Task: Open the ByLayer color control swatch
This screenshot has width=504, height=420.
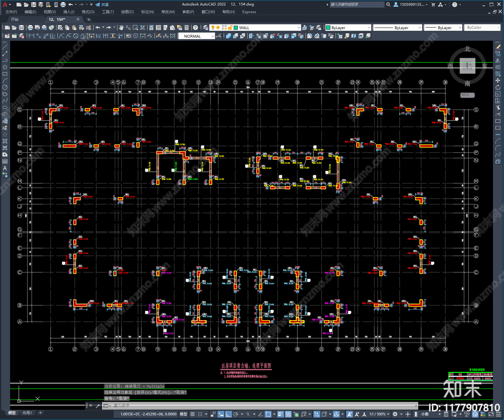Action: tap(348, 28)
